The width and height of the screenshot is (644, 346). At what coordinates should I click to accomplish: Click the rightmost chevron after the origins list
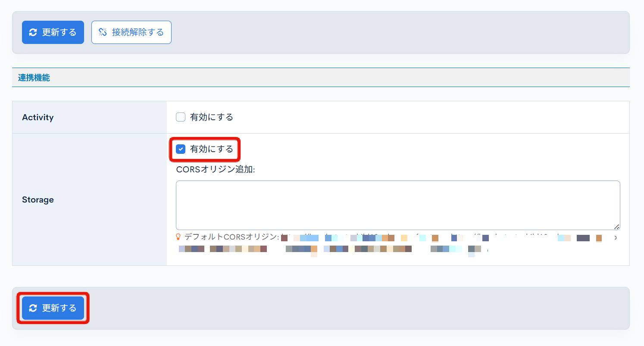[616, 237]
